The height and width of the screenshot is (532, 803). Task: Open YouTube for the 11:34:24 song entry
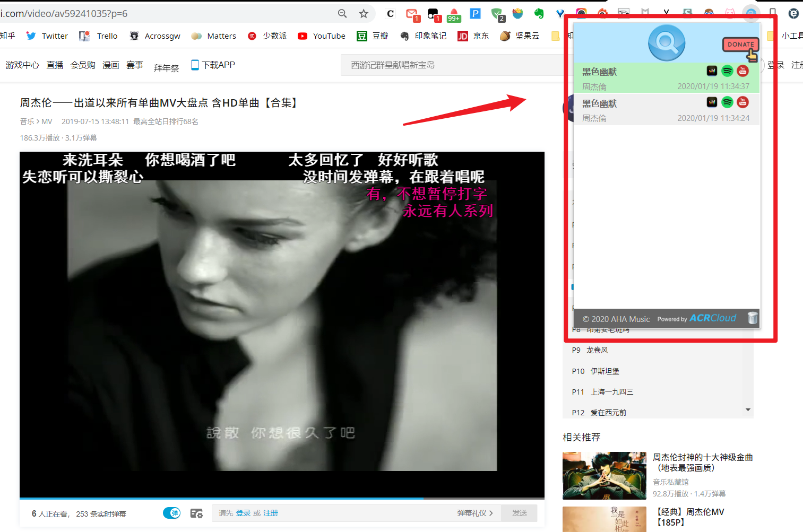coord(742,102)
